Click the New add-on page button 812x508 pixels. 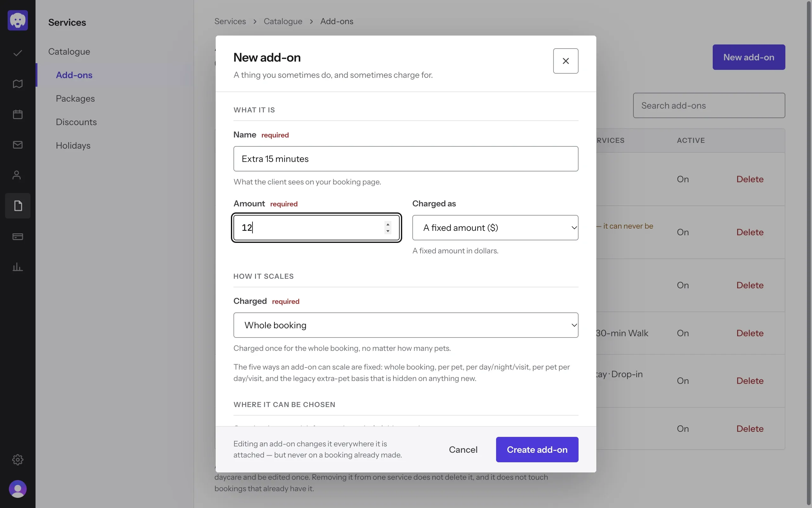tap(749, 57)
